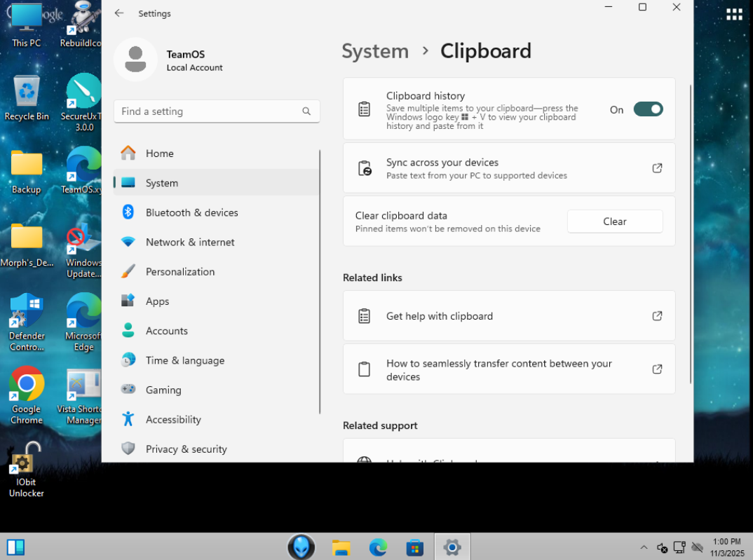Image resolution: width=753 pixels, height=560 pixels.
Task: Open Personalization via the paintbrush icon
Action: pos(128,272)
